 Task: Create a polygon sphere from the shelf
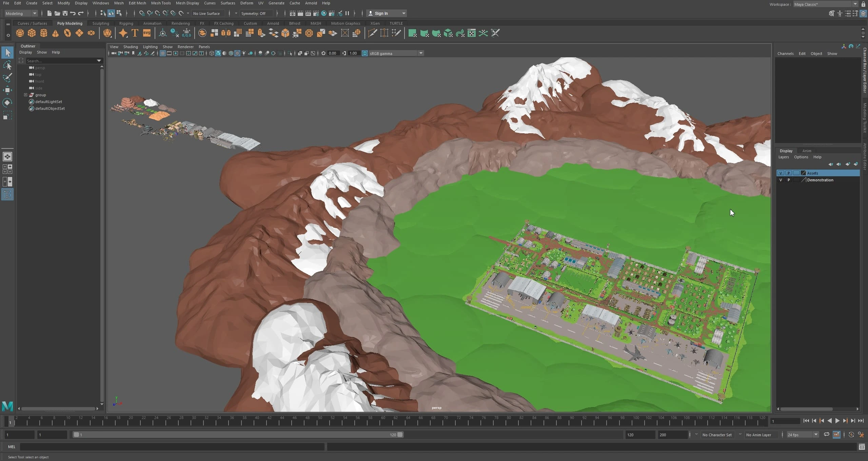click(x=20, y=33)
